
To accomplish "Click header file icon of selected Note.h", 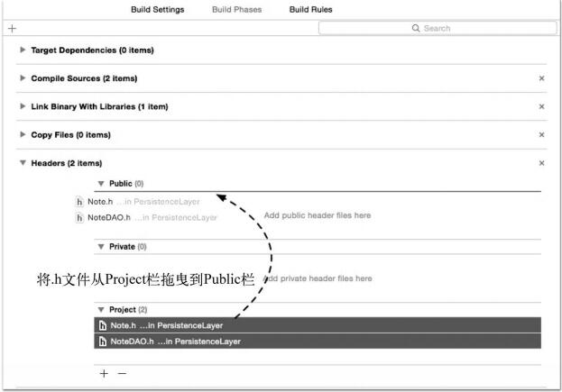I will pos(103,325).
